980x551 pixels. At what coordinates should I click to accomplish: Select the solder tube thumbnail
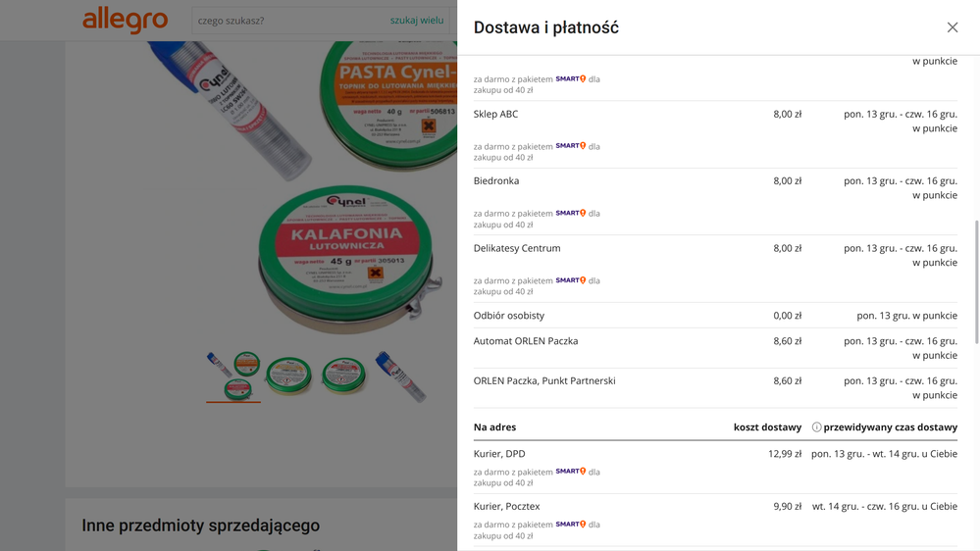click(x=400, y=376)
